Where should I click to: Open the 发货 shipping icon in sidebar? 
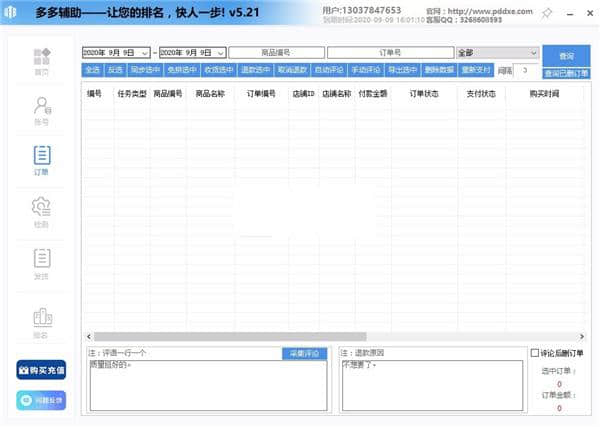(41, 263)
